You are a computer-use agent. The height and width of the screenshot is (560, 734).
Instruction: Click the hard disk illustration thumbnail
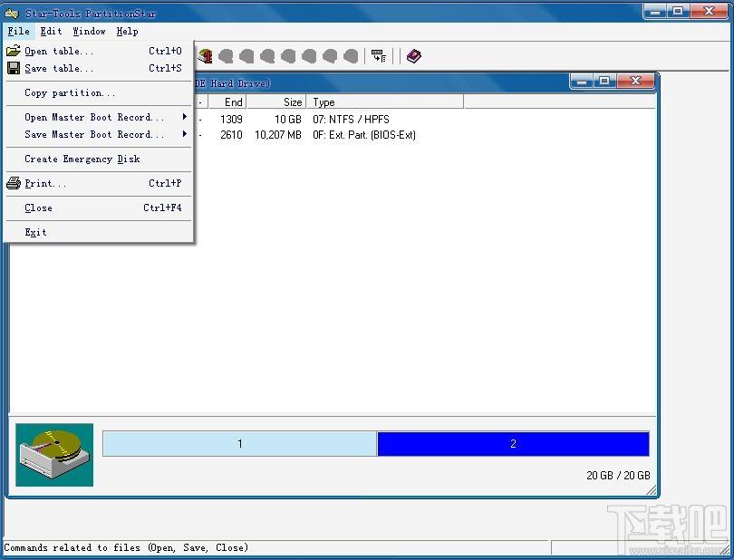pos(54,455)
